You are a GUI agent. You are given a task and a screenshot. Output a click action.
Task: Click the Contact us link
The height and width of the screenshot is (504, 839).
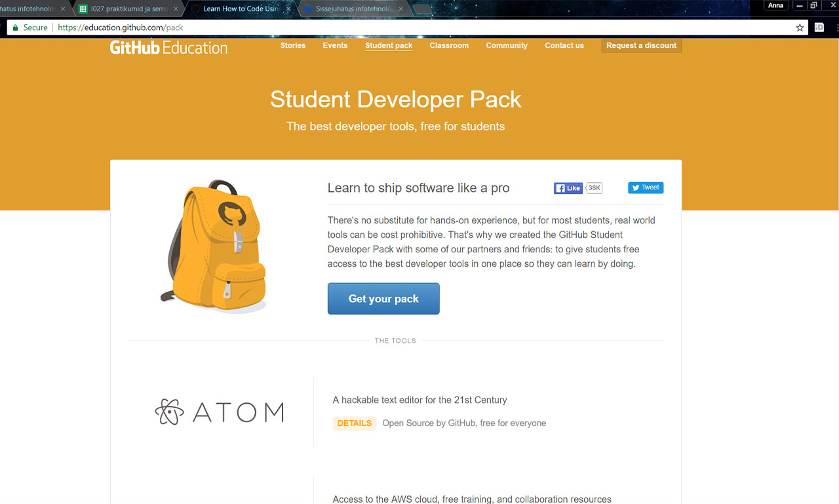tap(564, 45)
